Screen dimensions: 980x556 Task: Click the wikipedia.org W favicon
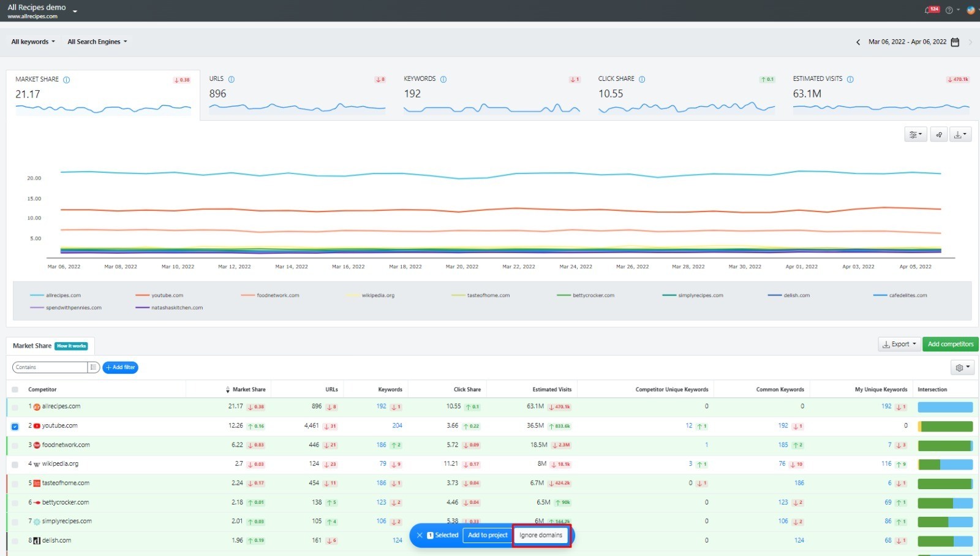point(37,465)
